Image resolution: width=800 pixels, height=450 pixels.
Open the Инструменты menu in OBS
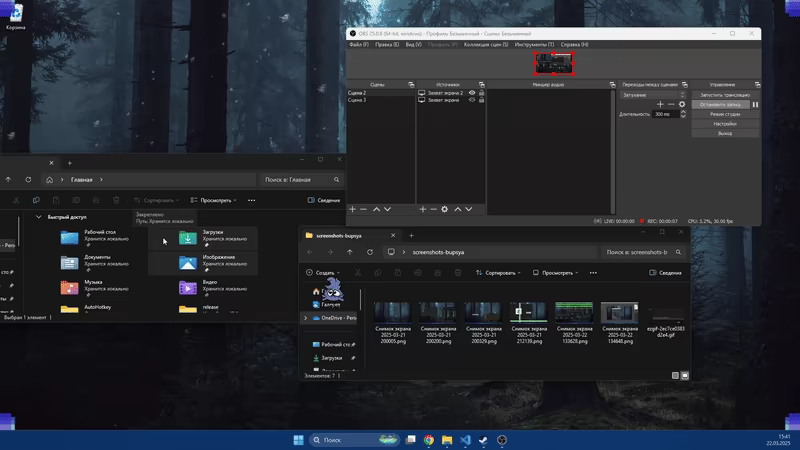point(534,44)
